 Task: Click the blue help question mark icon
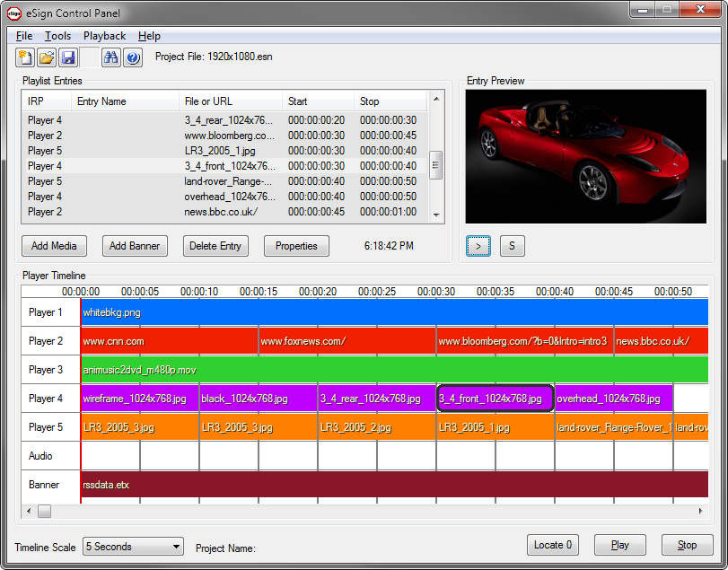[133, 57]
